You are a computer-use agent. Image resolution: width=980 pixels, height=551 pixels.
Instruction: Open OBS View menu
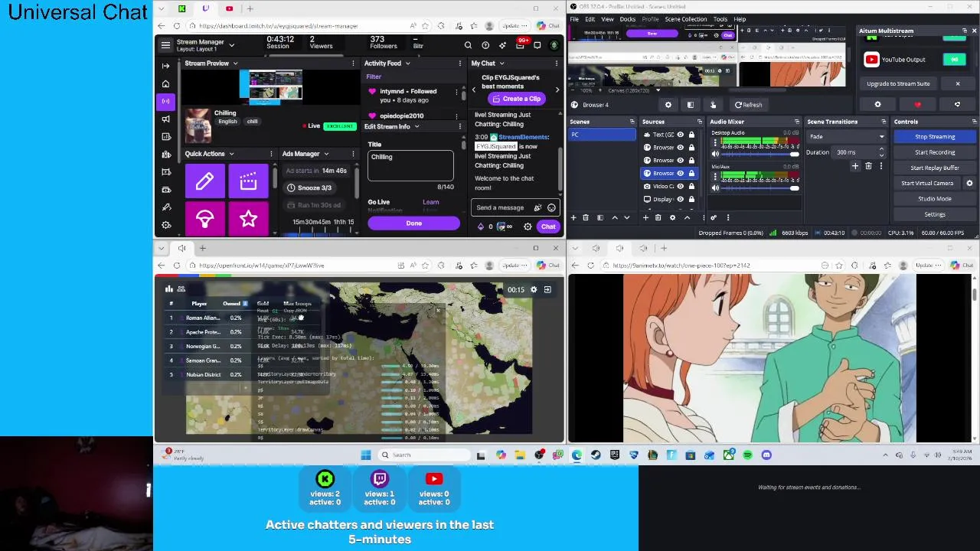607,19
